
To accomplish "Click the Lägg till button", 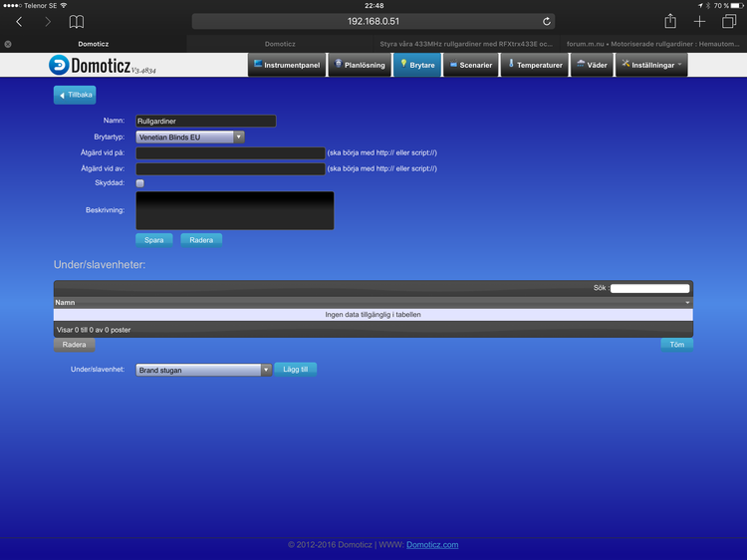I will pos(295,369).
